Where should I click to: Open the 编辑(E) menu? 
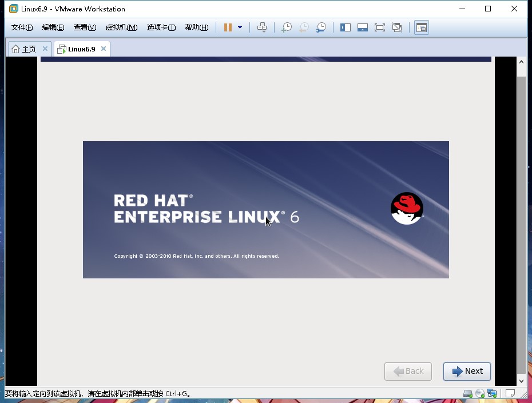click(53, 27)
